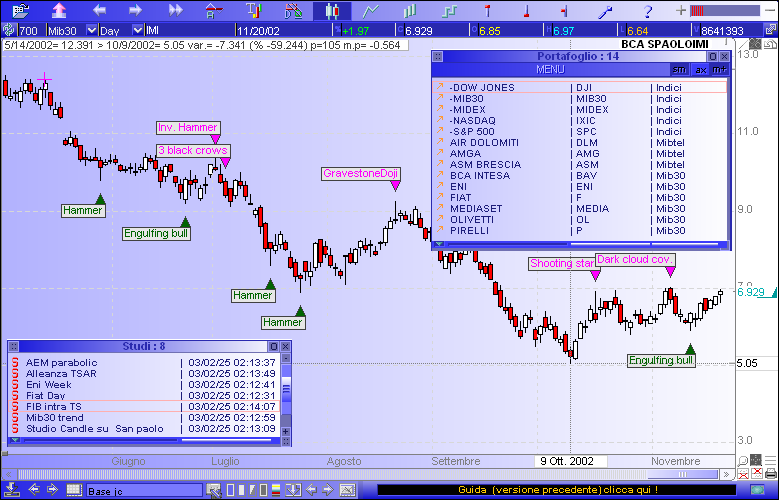Open the wrench settings tool
Image resolution: width=779 pixels, height=500 pixels.
607,10
